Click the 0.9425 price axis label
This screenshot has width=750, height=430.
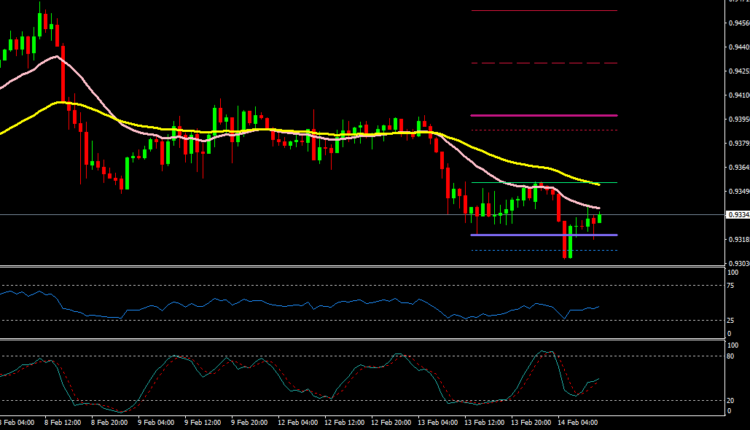pos(736,71)
